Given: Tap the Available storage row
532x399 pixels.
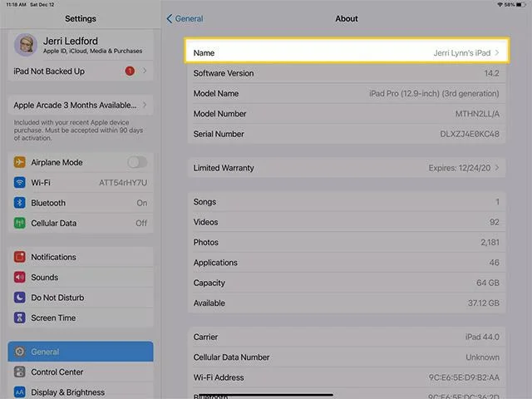Looking at the screenshot, I should click(x=347, y=303).
